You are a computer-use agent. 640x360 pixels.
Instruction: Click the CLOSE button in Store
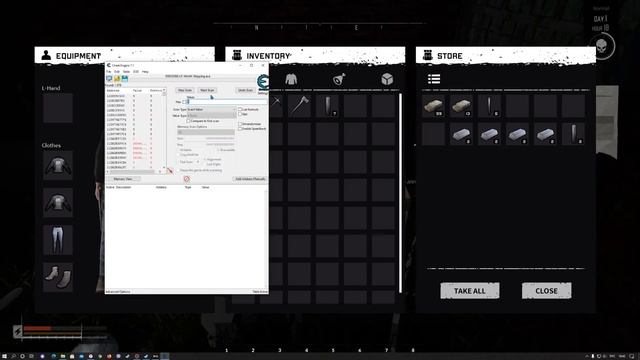[x=547, y=291]
